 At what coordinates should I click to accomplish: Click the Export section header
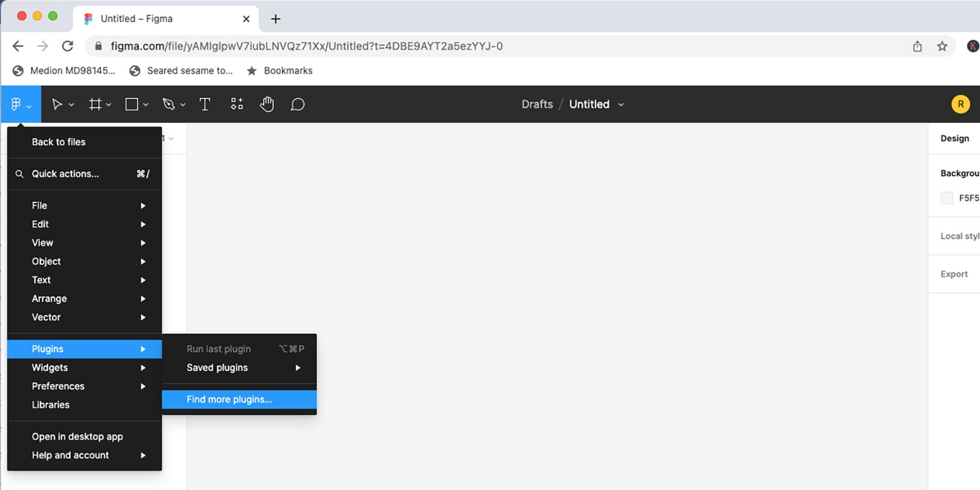click(x=954, y=274)
